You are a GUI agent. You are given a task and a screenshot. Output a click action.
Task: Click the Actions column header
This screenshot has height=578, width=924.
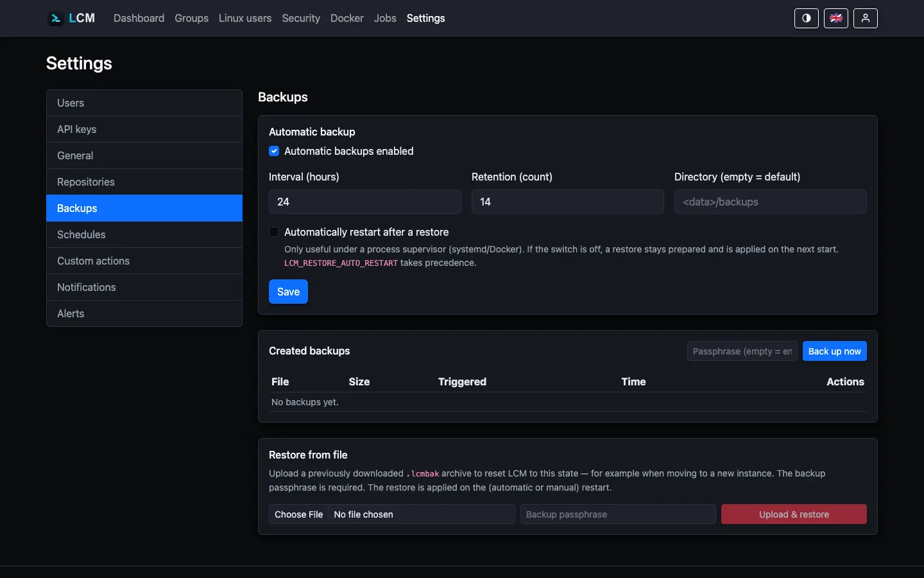845,381
